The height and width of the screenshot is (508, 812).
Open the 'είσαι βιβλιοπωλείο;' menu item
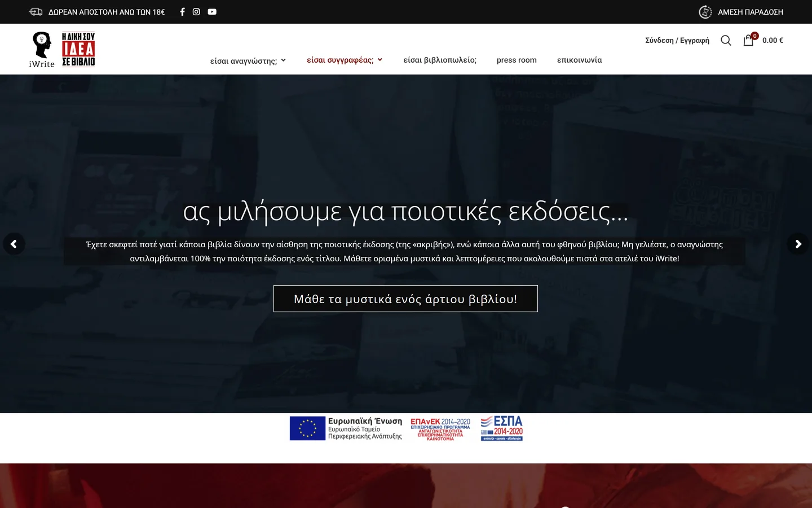440,60
